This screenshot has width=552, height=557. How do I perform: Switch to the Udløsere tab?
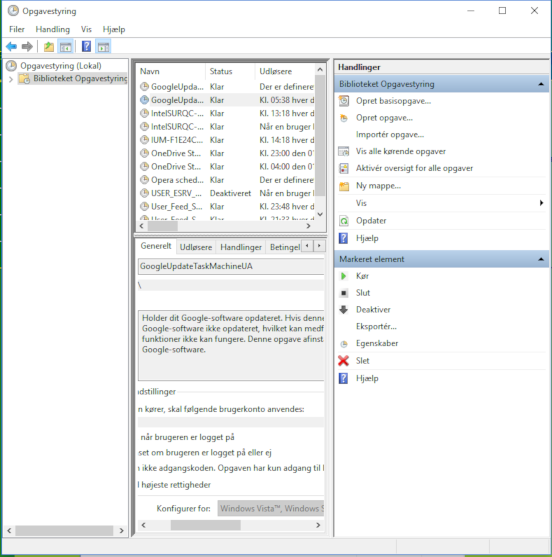(196, 247)
